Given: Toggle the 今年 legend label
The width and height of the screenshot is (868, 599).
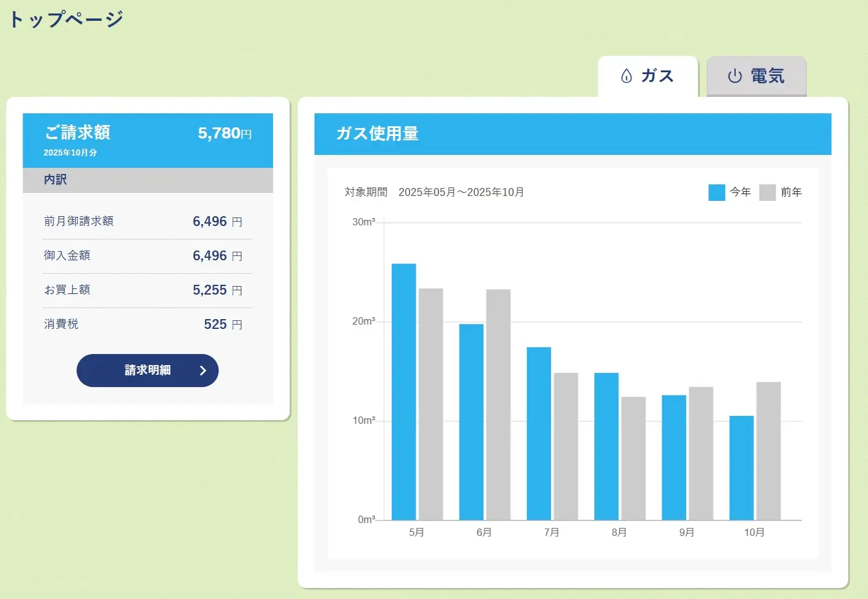Looking at the screenshot, I should [x=740, y=192].
